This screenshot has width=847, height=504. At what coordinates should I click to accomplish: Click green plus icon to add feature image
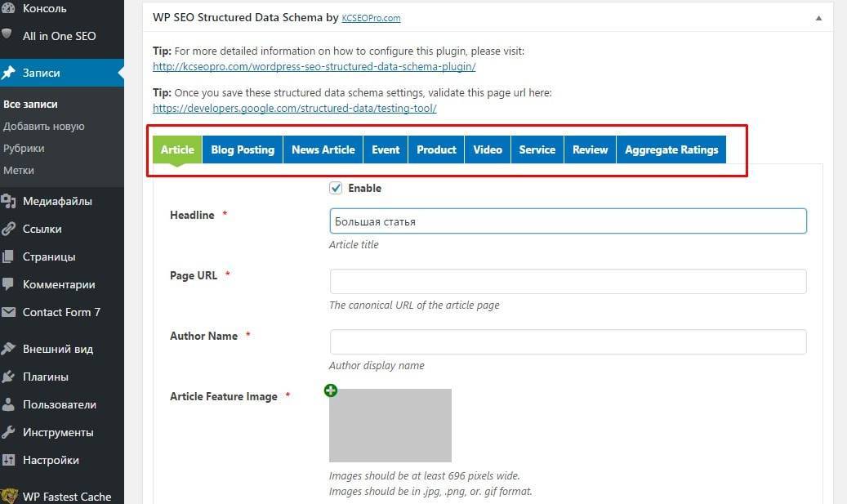tap(331, 390)
